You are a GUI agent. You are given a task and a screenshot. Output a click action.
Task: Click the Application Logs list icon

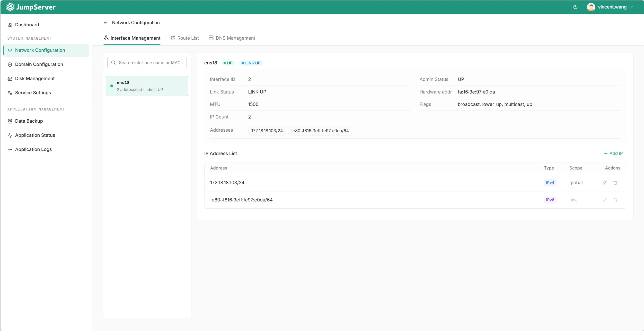[x=10, y=149]
